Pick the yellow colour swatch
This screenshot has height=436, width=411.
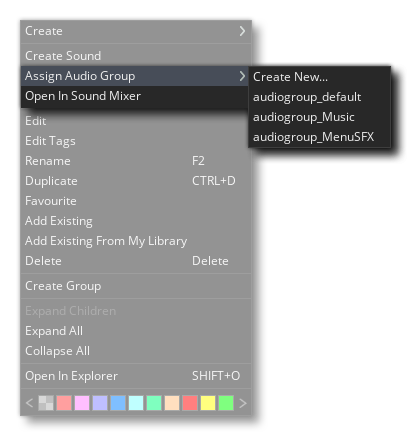click(208, 403)
